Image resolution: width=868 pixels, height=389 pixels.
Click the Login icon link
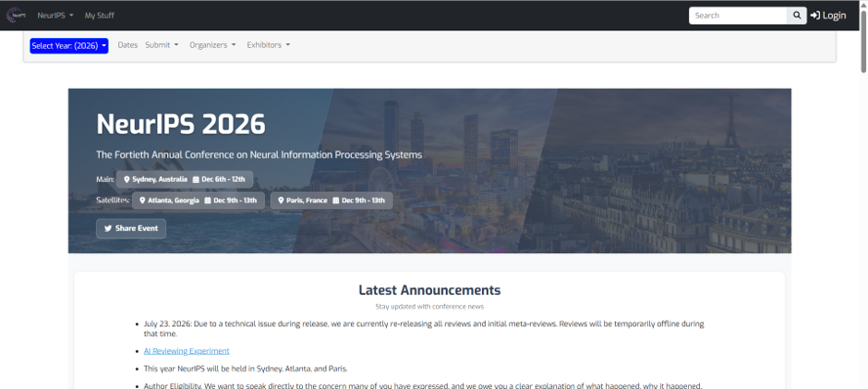(x=828, y=16)
